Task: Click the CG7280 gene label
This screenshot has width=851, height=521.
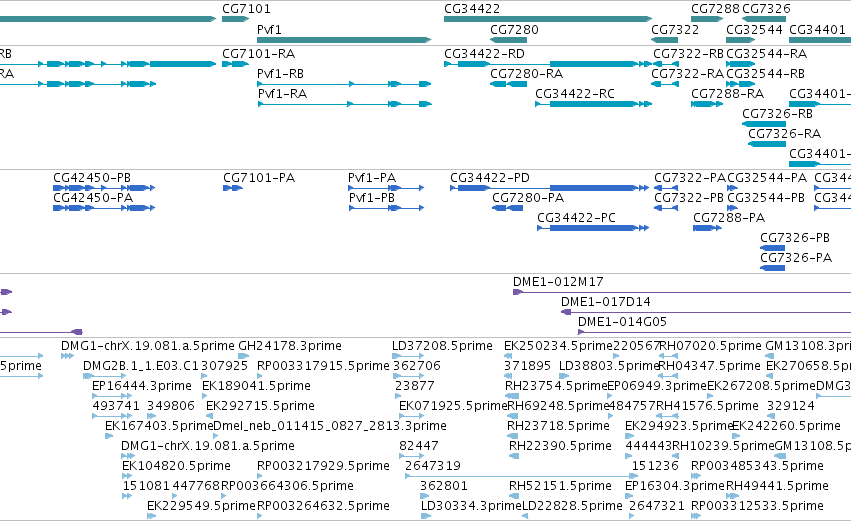Action: [514, 29]
